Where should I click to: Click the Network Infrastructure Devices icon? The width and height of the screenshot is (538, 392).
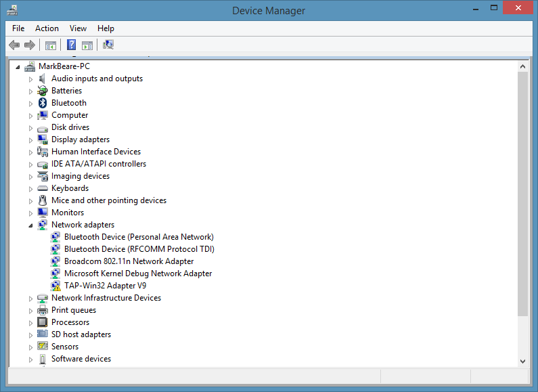coord(43,299)
